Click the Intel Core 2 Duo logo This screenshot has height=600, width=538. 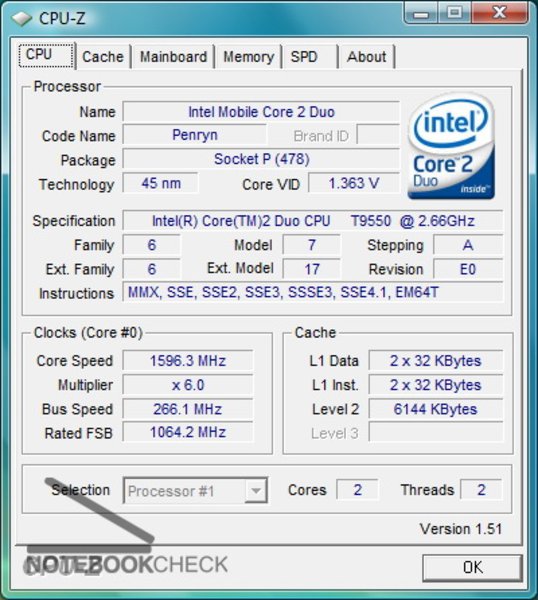click(x=452, y=146)
